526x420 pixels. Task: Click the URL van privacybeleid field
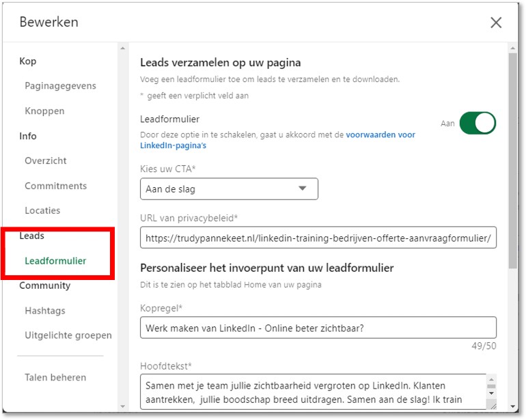coord(318,238)
